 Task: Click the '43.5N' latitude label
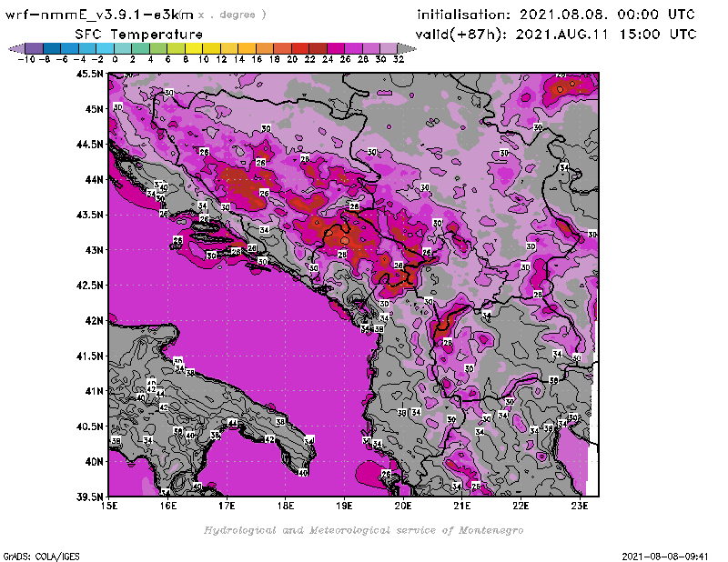pyautogui.click(x=90, y=215)
